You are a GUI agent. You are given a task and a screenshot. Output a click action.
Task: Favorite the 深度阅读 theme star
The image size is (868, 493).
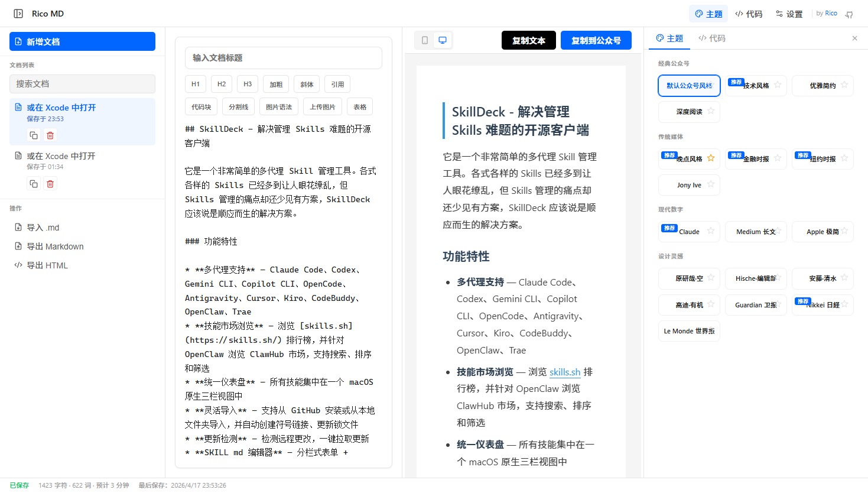click(711, 111)
